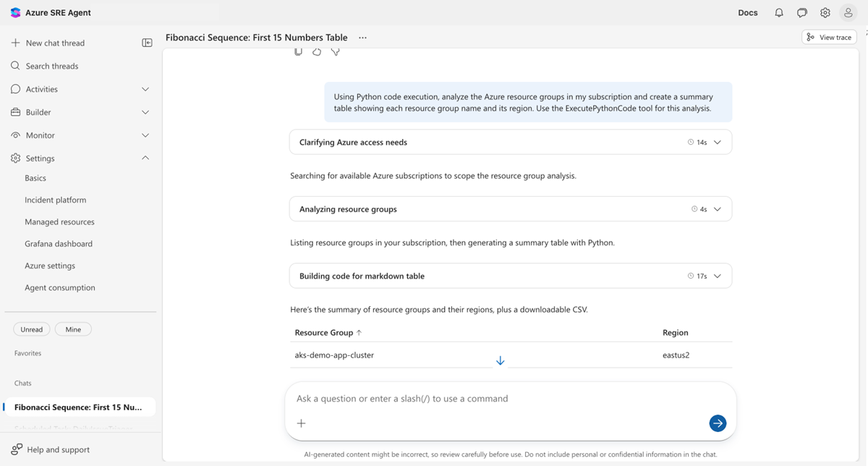The image size is (868, 466).
Task: Click the chat question input field
Action: tap(506, 398)
